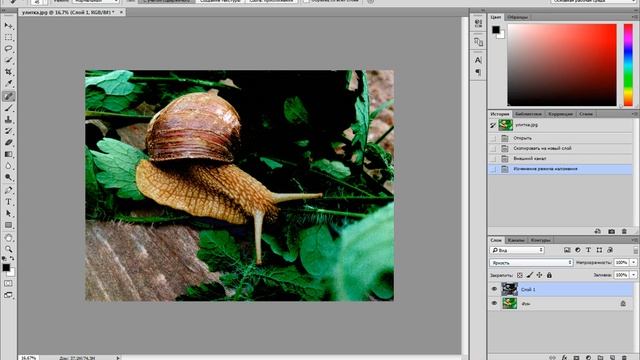
Task: Select the Move tool
Action: click(x=8, y=26)
